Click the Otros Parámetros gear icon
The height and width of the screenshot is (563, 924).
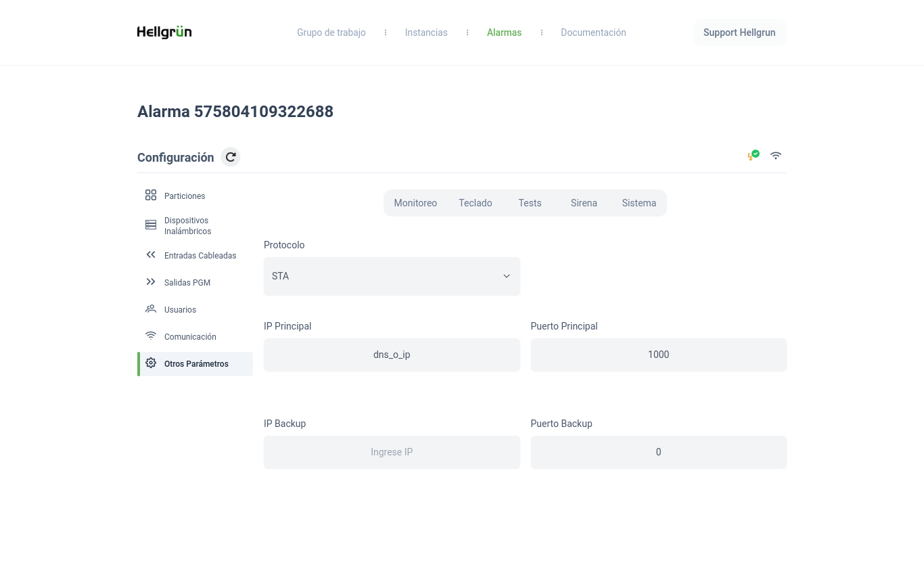tap(151, 363)
